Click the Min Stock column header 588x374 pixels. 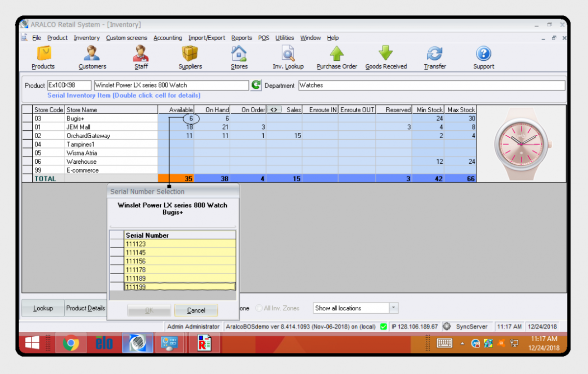point(429,110)
